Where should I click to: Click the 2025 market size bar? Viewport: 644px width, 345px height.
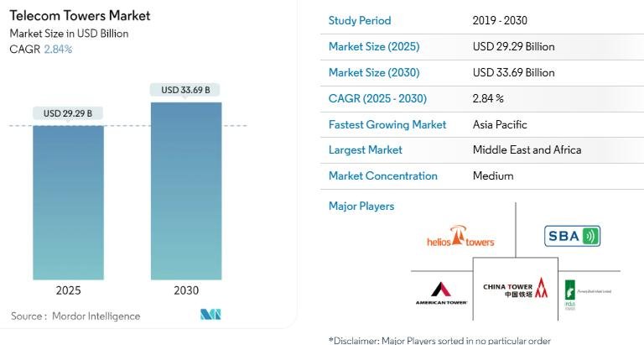click(x=68, y=201)
